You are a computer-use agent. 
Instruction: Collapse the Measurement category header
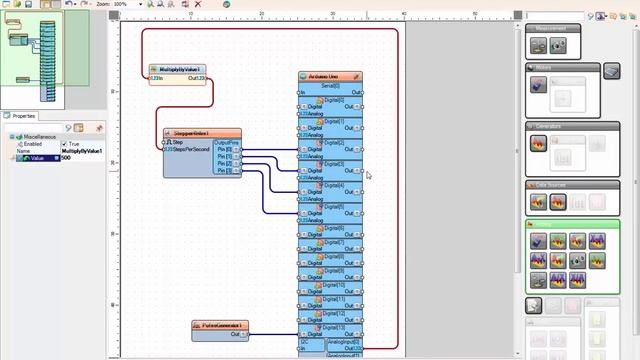553,28
